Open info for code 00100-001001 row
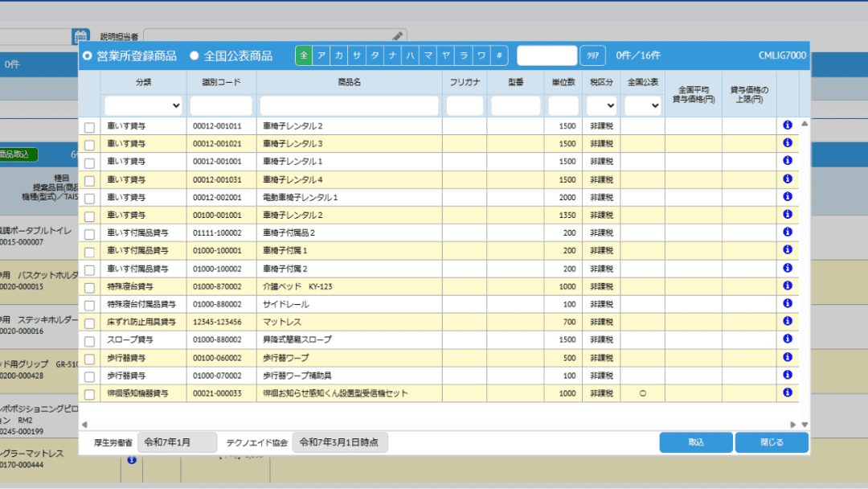 pyautogui.click(x=787, y=214)
